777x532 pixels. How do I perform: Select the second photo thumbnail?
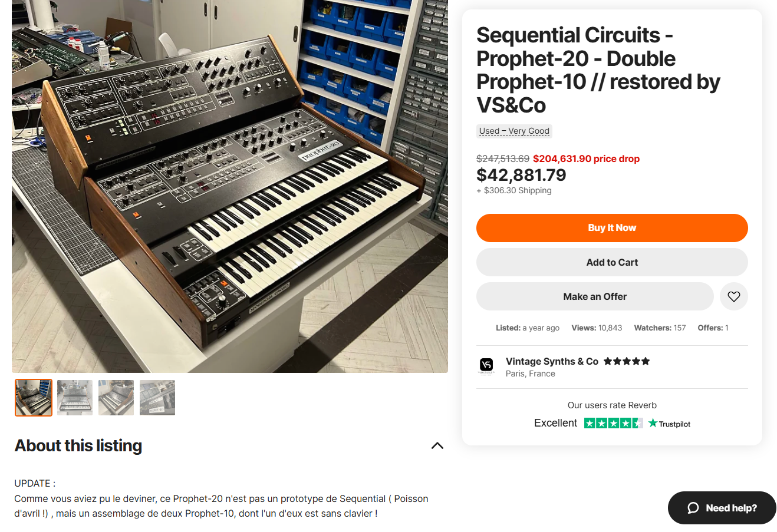75,398
